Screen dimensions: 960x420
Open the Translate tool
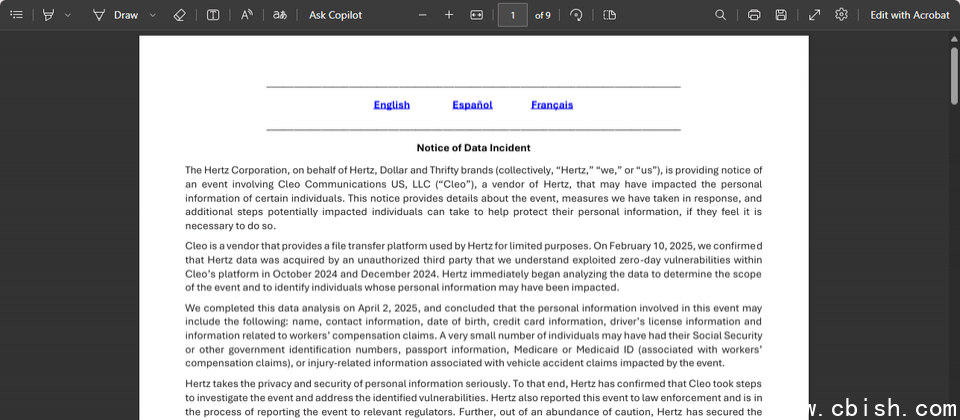280,15
